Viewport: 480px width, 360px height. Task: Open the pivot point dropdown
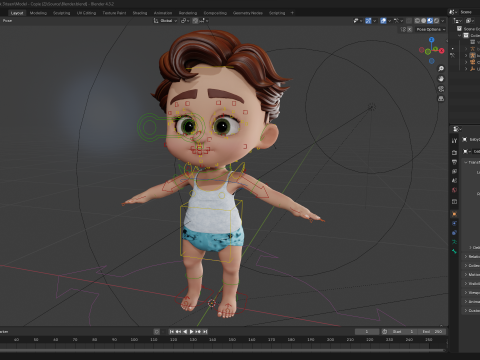click(x=185, y=21)
